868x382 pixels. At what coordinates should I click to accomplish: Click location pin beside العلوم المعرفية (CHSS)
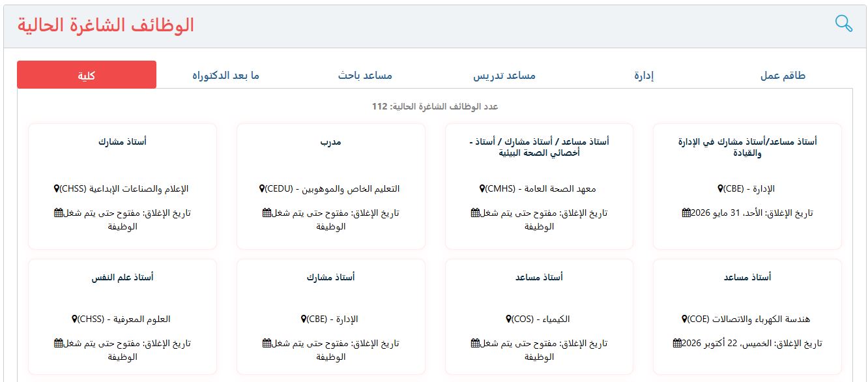tap(75, 319)
